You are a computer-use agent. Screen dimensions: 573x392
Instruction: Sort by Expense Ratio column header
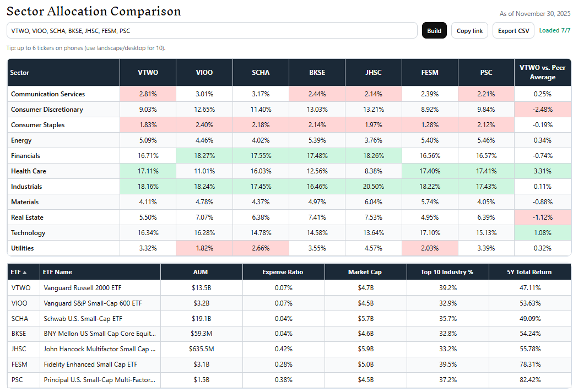click(283, 272)
